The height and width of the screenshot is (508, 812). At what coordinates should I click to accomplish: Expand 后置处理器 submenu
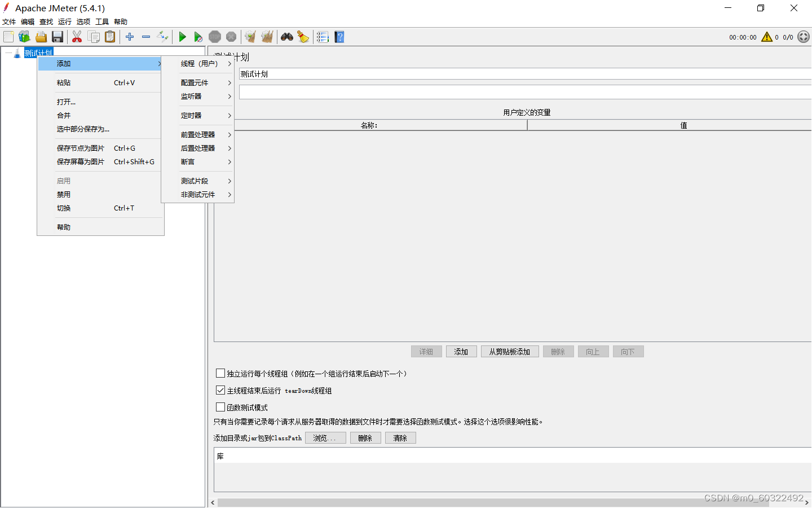coord(198,148)
